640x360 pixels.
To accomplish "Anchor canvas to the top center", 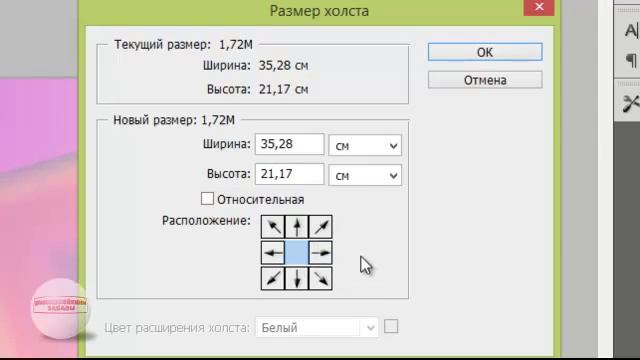I will [297, 227].
